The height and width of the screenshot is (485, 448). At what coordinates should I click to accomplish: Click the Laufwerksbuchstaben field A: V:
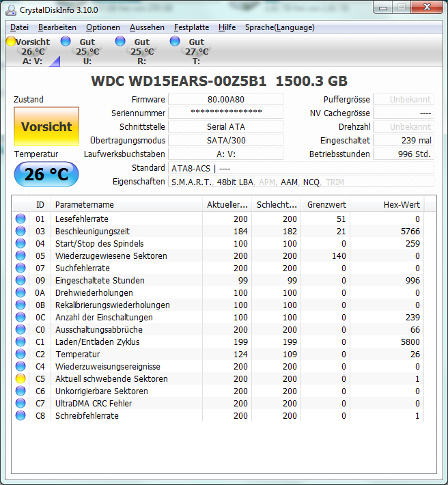point(226,154)
